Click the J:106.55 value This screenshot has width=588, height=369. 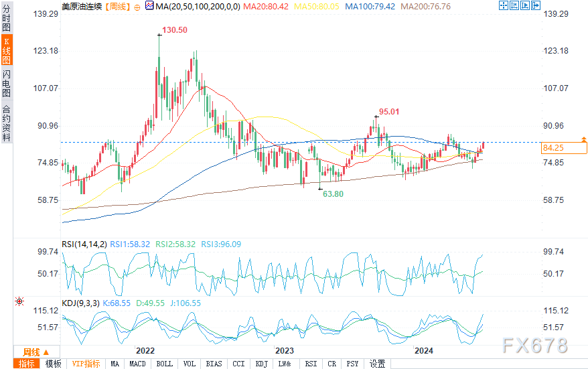tap(186, 303)
